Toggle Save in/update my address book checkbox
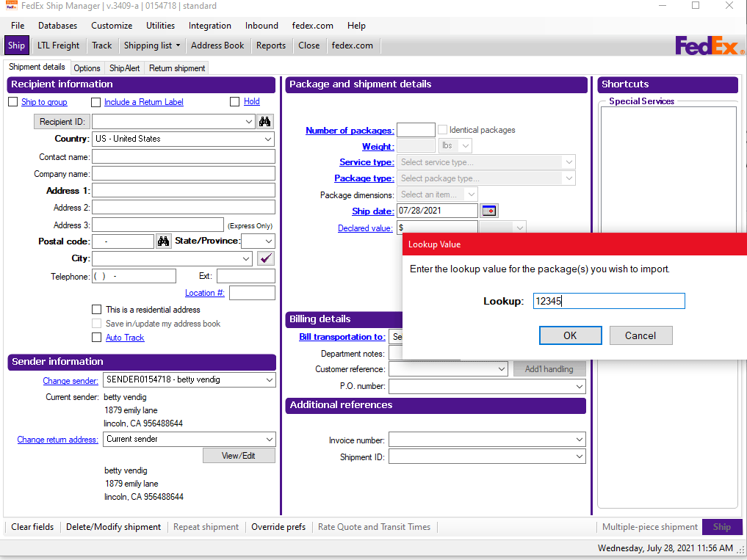The height and width of the screenshot is (560, 747). [97, 324]
